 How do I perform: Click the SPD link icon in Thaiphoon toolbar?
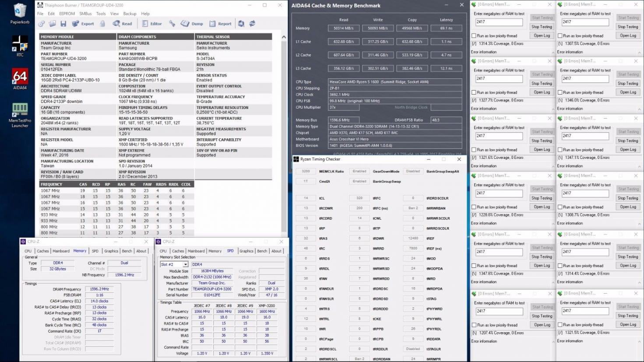(41, 24)
